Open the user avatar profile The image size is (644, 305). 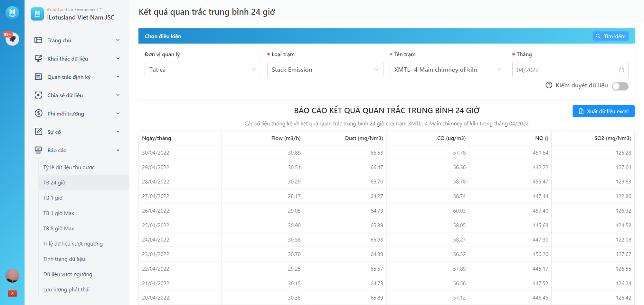pyautogui.click(x=12, y=276)
